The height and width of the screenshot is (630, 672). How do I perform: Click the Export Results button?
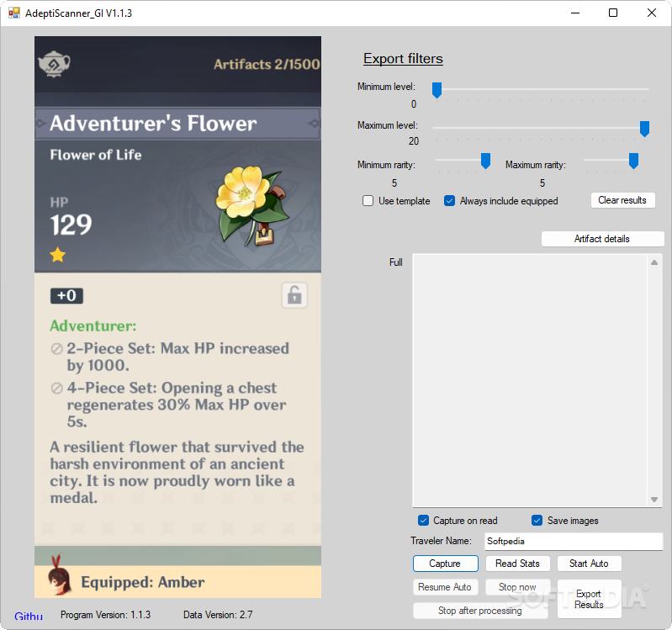point(590,599)
